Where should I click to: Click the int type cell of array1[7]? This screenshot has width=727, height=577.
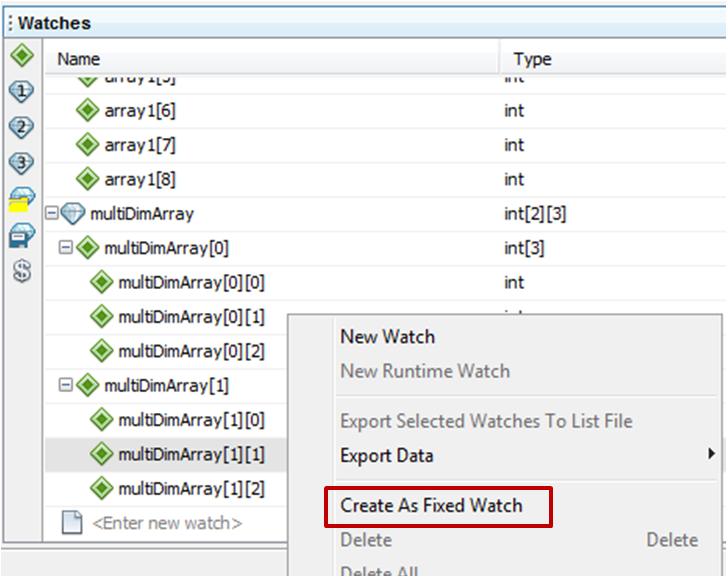[x=514, y=145]
